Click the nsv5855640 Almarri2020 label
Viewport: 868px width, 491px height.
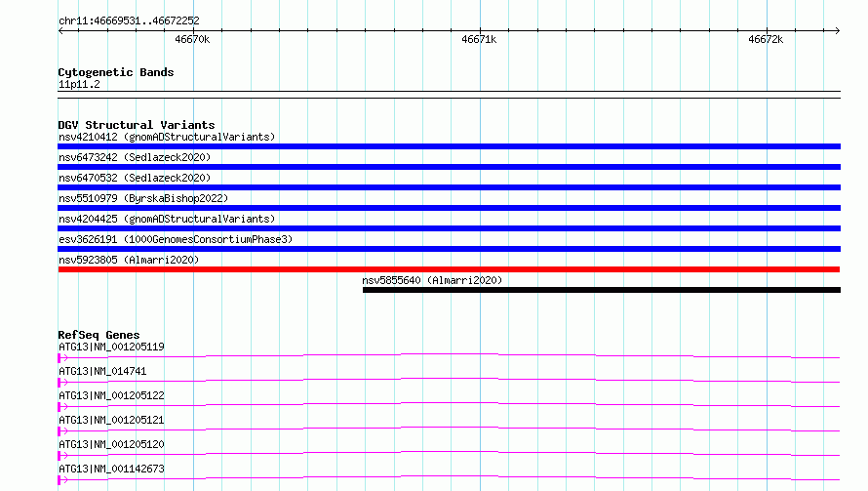click(x=432, y=280)
